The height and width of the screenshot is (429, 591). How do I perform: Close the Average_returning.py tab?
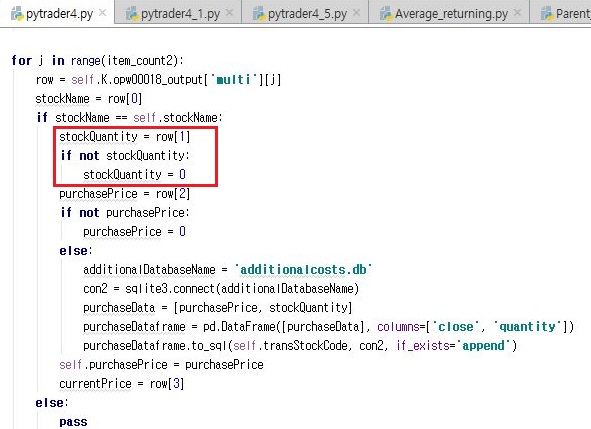point(518,13)
